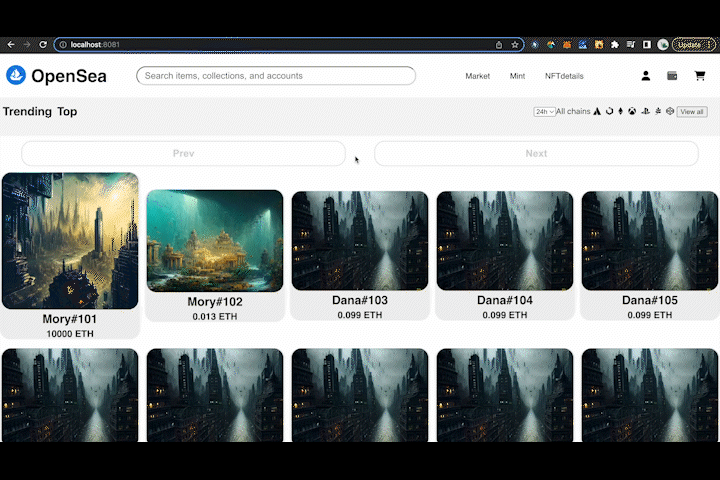Viewport: 720px width, 480px height.
Task: Select the triangle-shaped chain icon
Action: [x=597, y=111]
